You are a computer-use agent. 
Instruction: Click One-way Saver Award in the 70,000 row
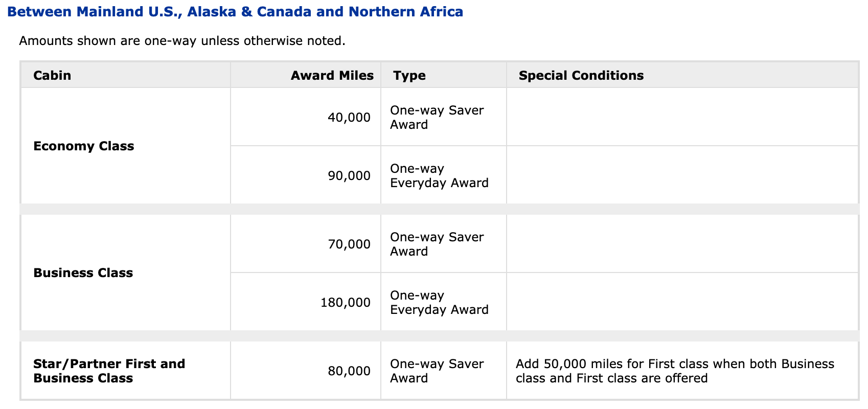coord(437,244)
